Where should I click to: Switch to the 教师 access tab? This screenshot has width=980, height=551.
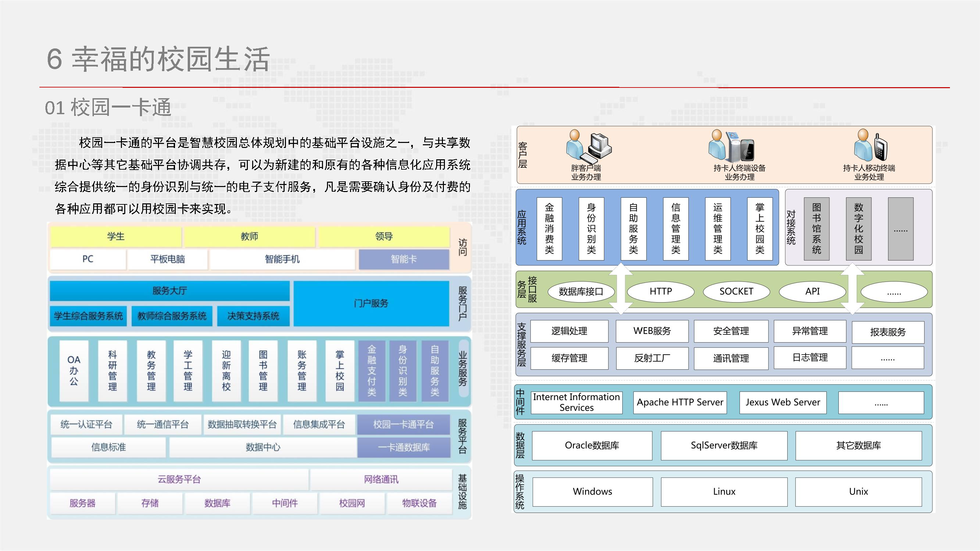tap(249, 236)
